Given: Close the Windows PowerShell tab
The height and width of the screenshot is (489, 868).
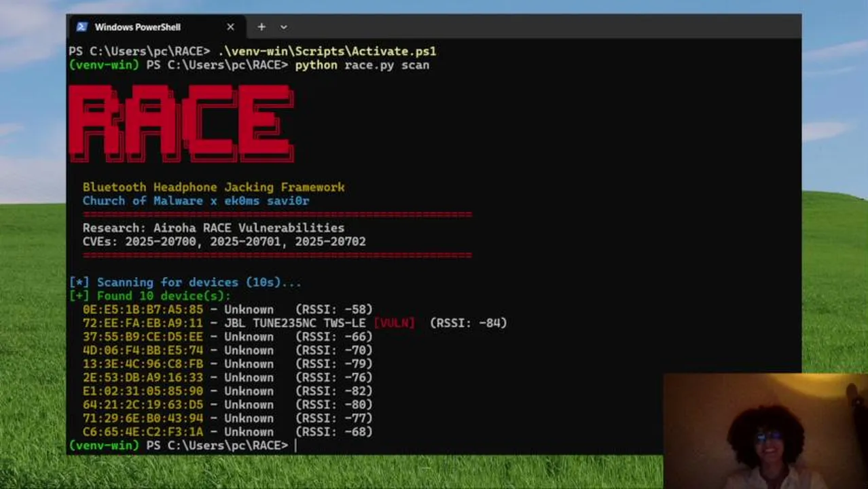Looking at the screenshot, I should coord(230,27).
